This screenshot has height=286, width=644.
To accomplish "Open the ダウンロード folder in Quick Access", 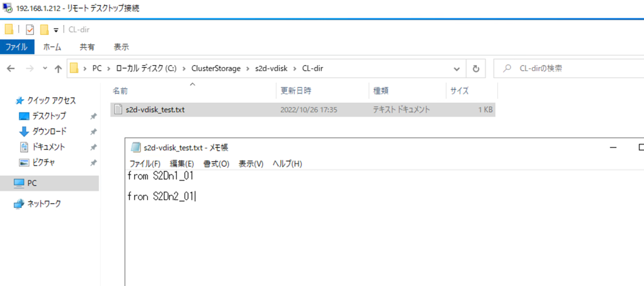I will pyautogui.click(x=49, y=131).
